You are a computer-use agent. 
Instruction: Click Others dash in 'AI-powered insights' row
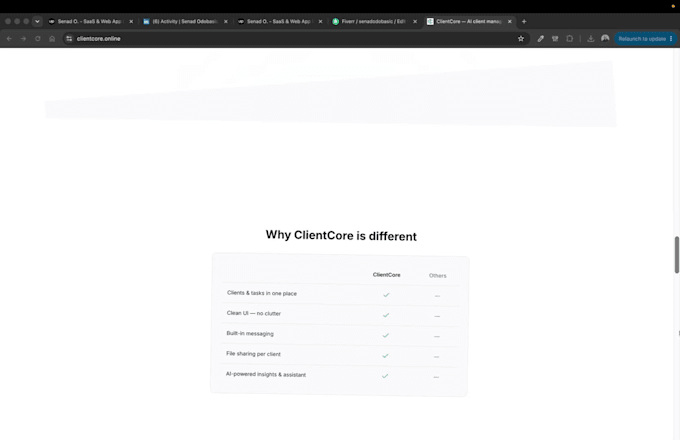(436, 377)
